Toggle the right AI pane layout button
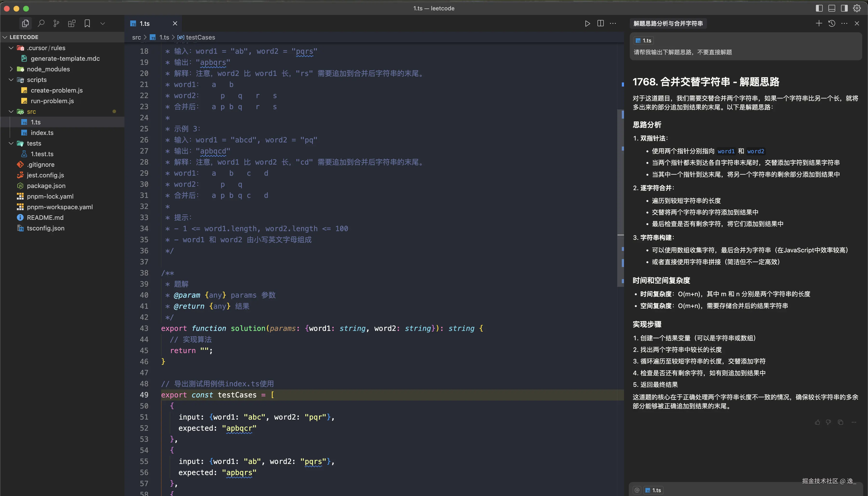The image size is (868, 496). pyautogui.click(x=844, y=8)
